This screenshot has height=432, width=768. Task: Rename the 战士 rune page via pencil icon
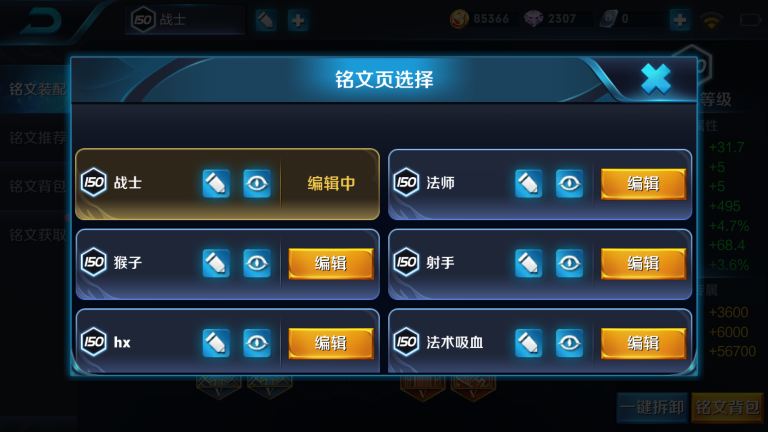point(216,184)
